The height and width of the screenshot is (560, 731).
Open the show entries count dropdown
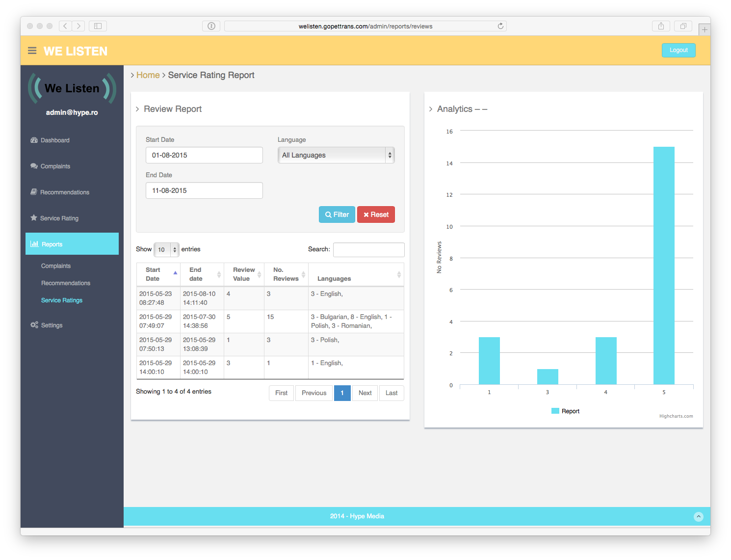point(166,250)
